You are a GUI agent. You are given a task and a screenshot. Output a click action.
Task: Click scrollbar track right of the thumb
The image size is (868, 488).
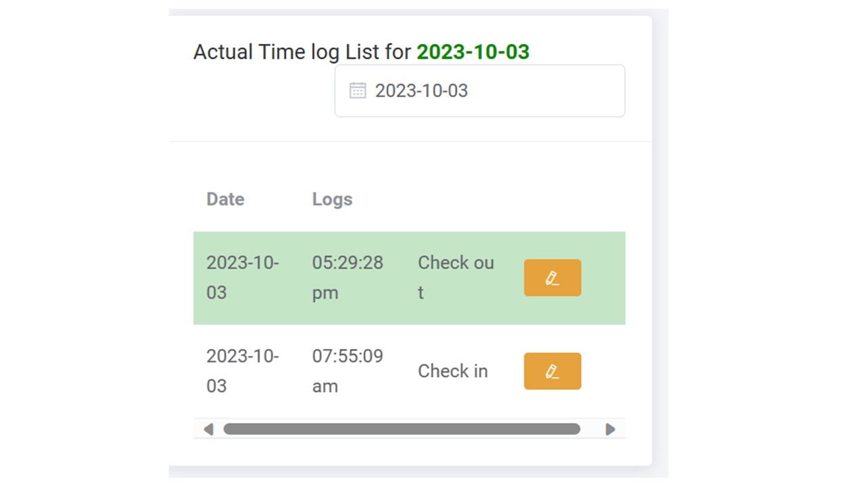(591, 429)
